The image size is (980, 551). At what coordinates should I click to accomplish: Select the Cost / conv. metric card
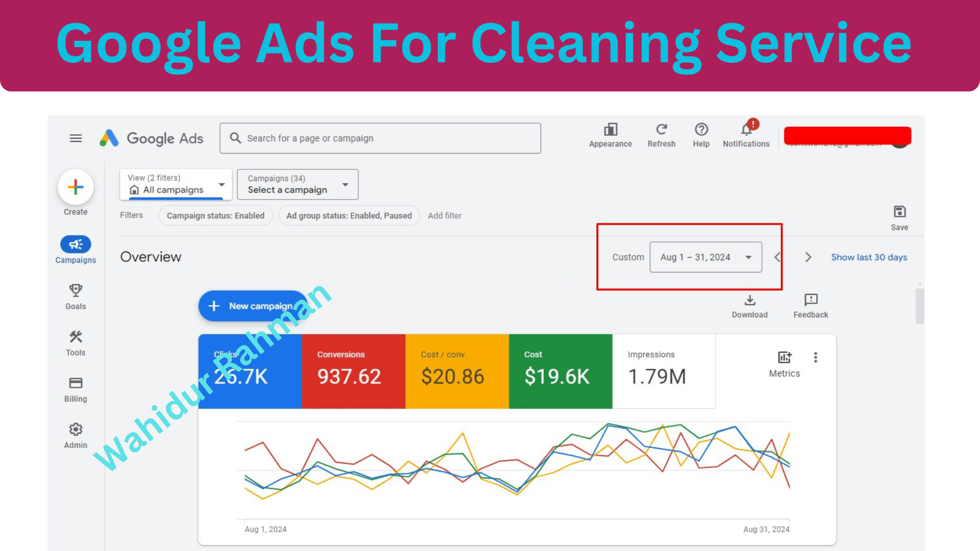[457, 371]
